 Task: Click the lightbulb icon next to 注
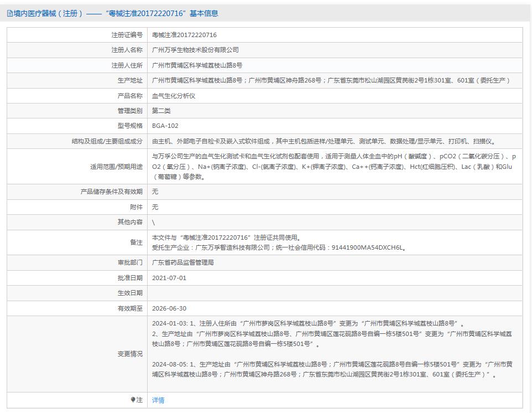point(133,400)
